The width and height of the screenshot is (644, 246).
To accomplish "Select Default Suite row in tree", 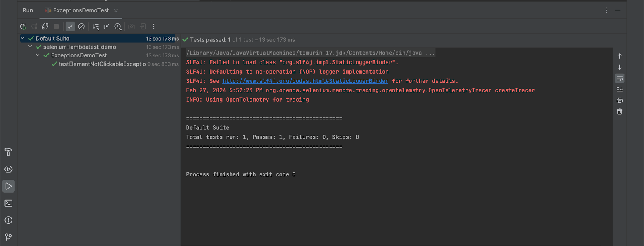I will pyautogui.click(x=99, y=38).
